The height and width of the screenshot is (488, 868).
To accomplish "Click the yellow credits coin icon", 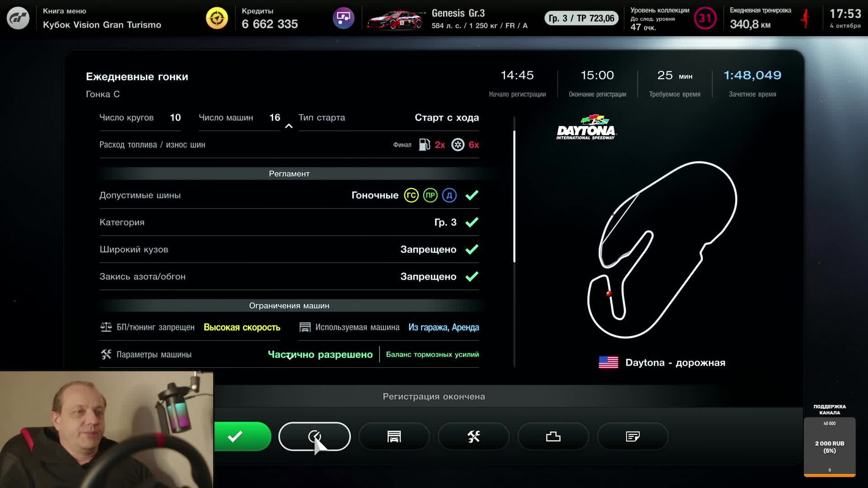I will tap(217, 18).
